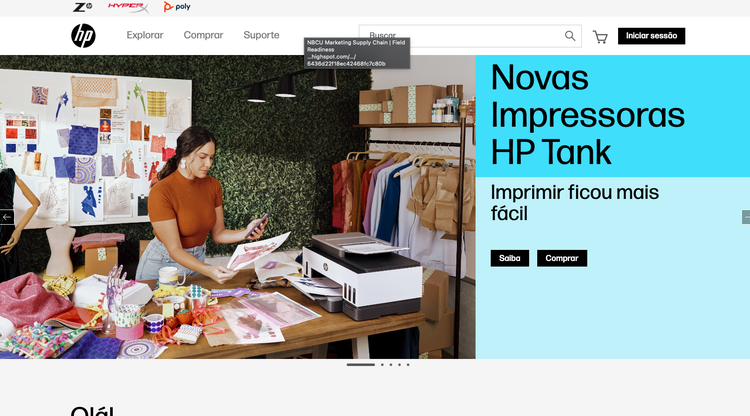Click the HP logo in the header
Image resolution: width=750 pixels, height=416 pixels.
point(83,36)
